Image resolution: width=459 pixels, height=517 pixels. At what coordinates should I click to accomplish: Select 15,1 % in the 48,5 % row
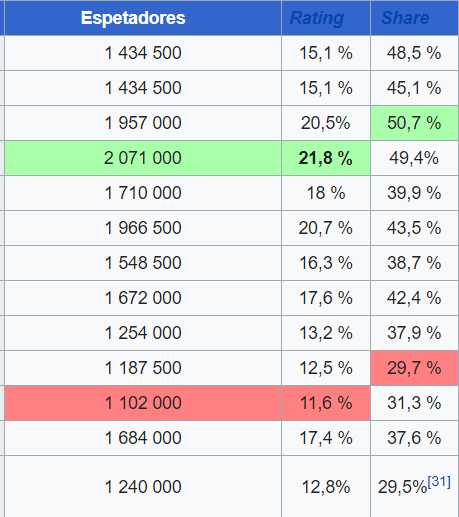[x=326, y=53]
